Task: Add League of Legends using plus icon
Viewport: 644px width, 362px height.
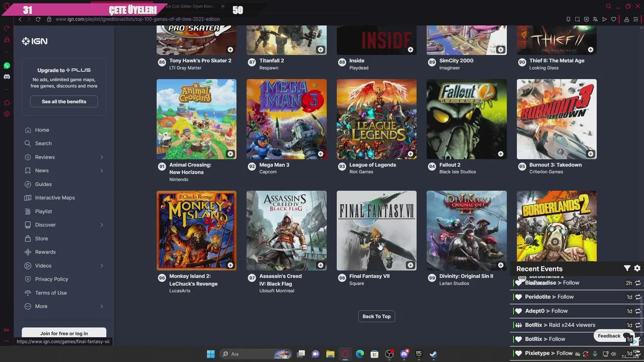Action: click(411, 154)
